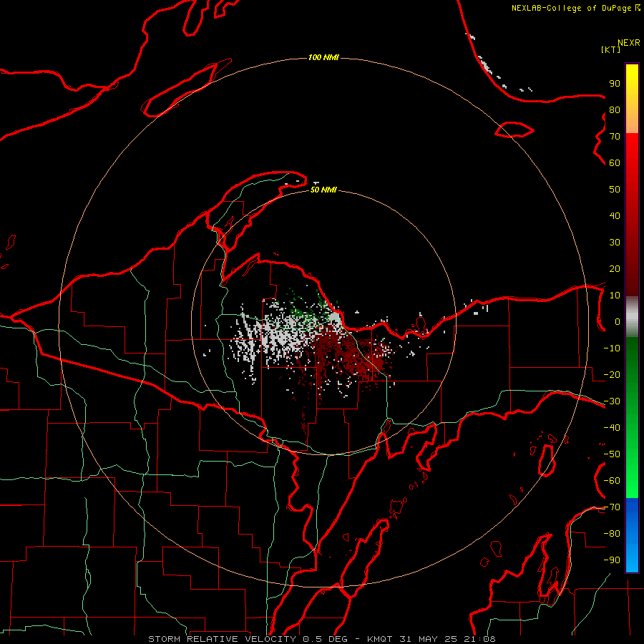Click the positive 30 scale value

click(615, 243)
